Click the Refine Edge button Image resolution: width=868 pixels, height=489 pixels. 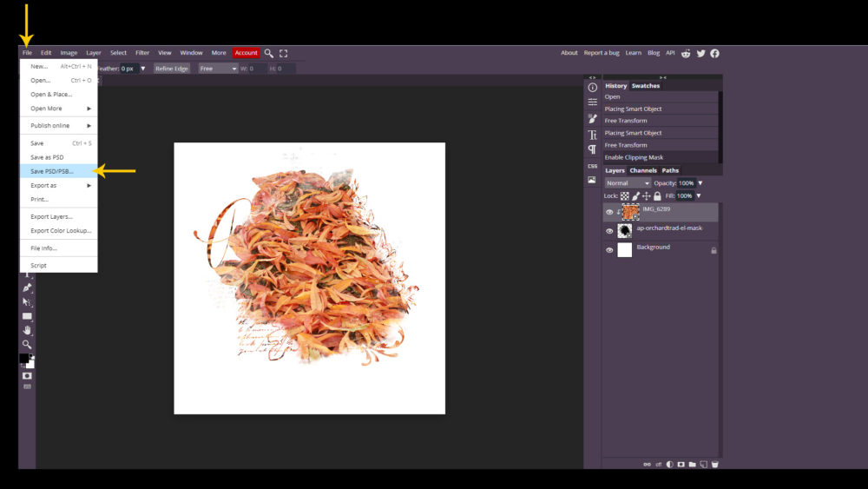(x=172, y=69)
